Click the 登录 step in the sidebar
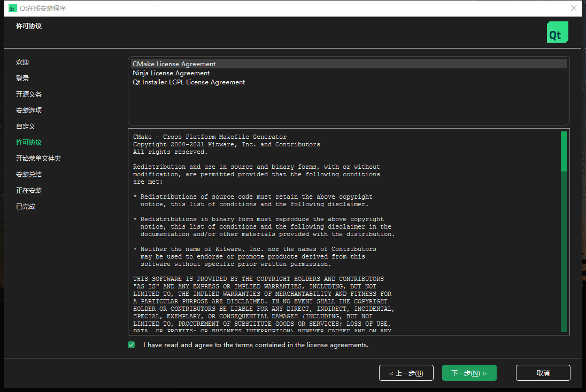This screenshot has height=392, width=586. (22, 79)
